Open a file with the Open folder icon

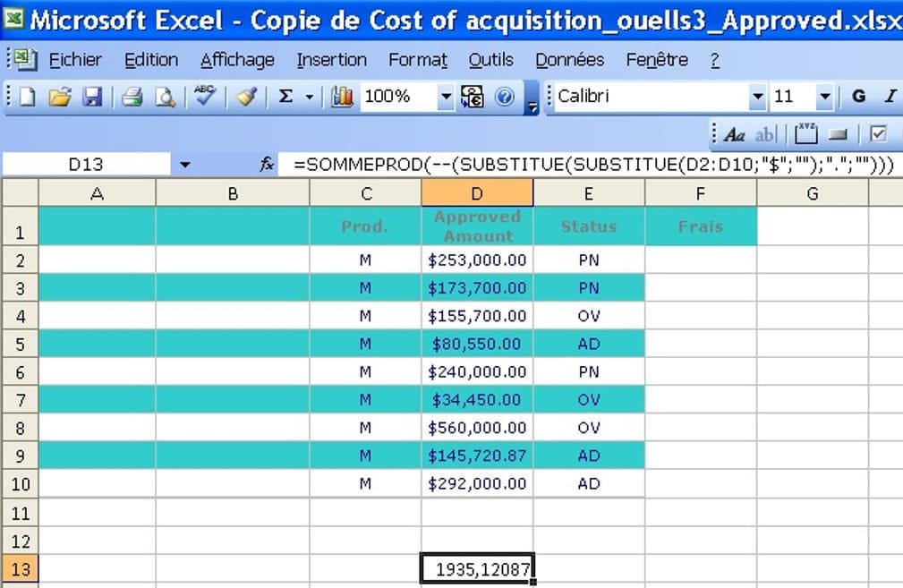click(x=59, y=97)
